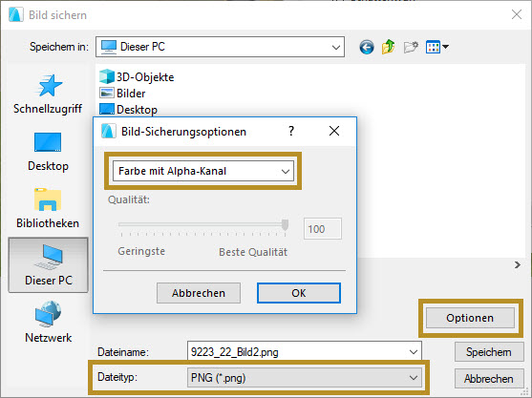Select Netzwerk in the sidebar
The height and width of the screenshot is (398, 532).
tap(48, 322)
